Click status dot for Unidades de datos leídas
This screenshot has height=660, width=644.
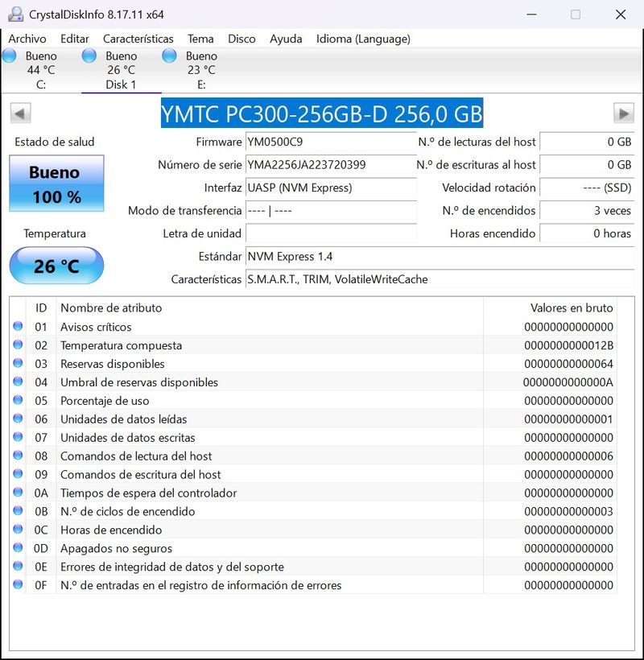[x=18, y=418]
